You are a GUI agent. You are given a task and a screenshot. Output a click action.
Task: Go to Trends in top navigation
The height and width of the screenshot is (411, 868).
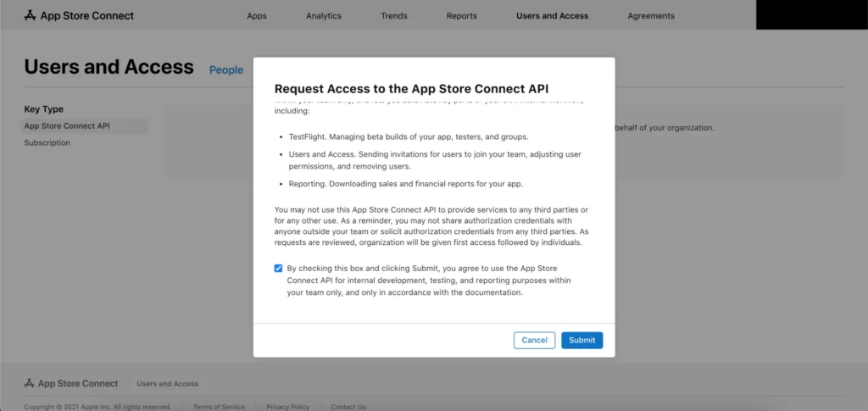pyautogui.click(x=394, y=16)
